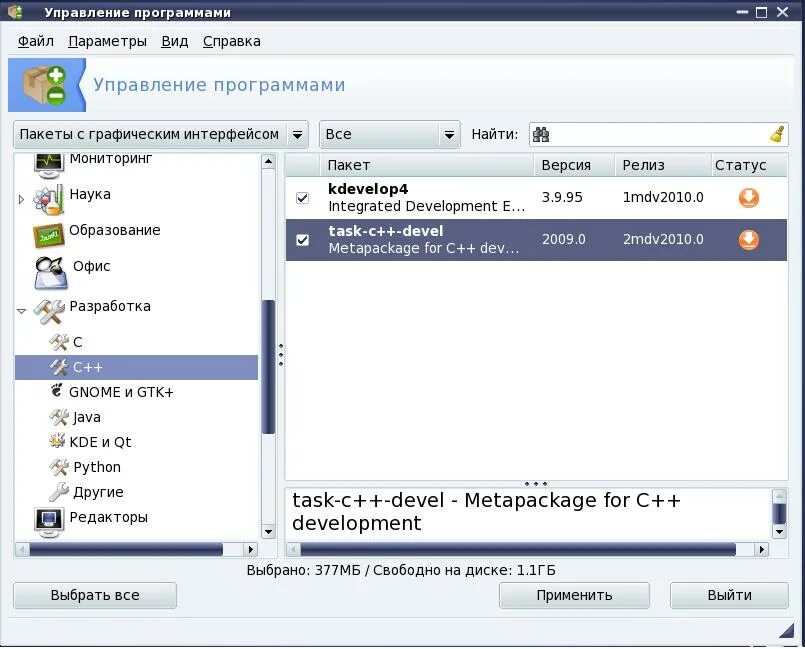This screenshot has width=805, height=649.
Task: Click the KDE gear icon
Action: pos(56,441)
